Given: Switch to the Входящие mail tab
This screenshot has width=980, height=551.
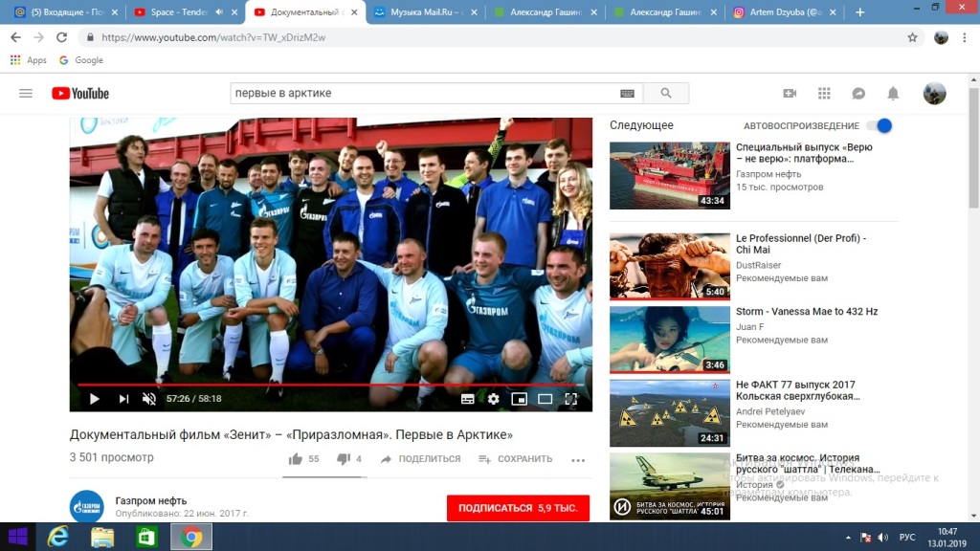Looking at the screenshot, I should pos(66,11).
